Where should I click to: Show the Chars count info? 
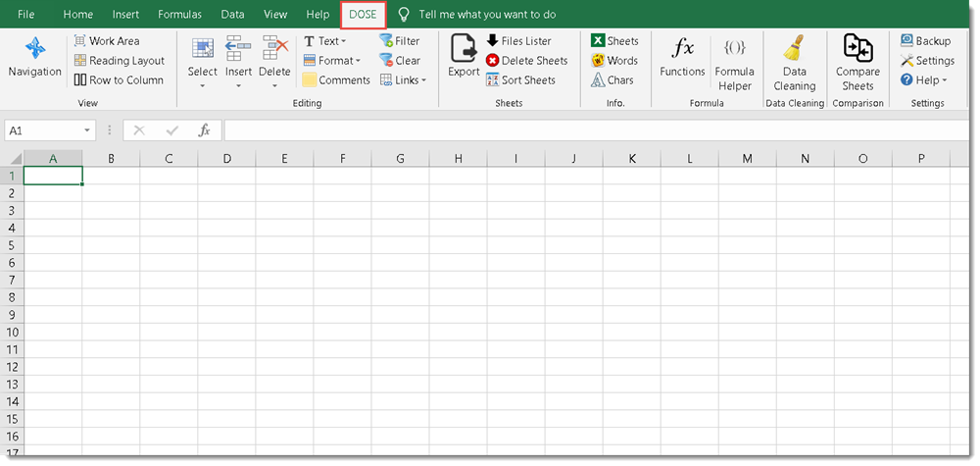click(612, 80)
